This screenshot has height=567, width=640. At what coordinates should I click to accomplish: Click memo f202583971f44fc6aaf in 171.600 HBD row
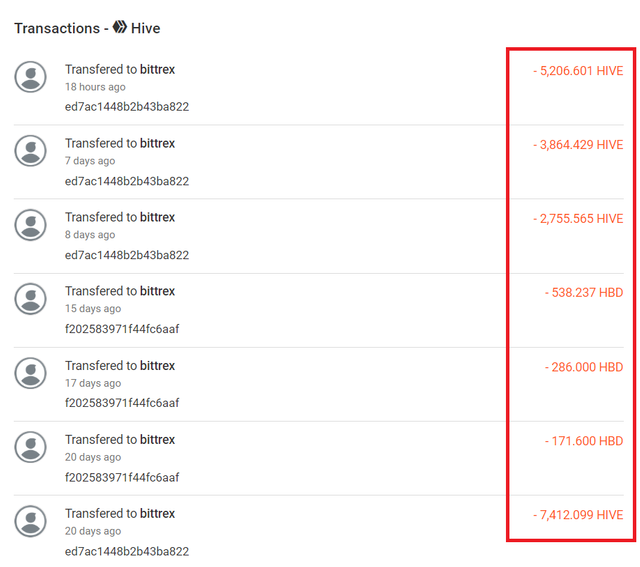(x=122, y=478)
